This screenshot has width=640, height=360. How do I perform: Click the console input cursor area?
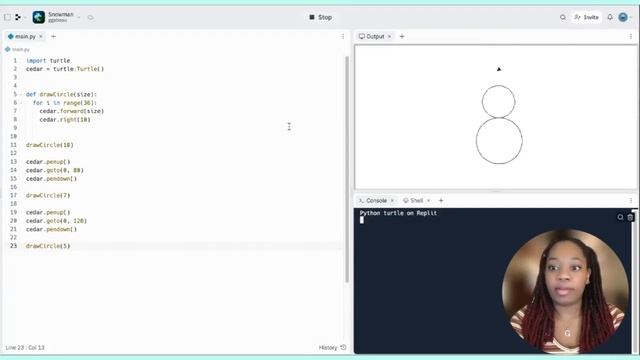click(362, 220)
